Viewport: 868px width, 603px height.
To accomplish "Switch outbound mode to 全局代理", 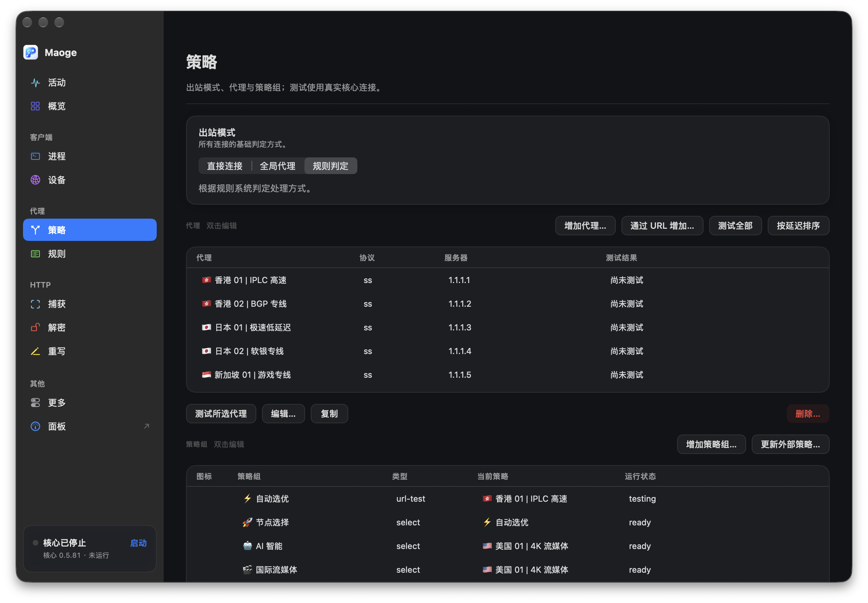I will pyautogui.click(x=277, y=166).
